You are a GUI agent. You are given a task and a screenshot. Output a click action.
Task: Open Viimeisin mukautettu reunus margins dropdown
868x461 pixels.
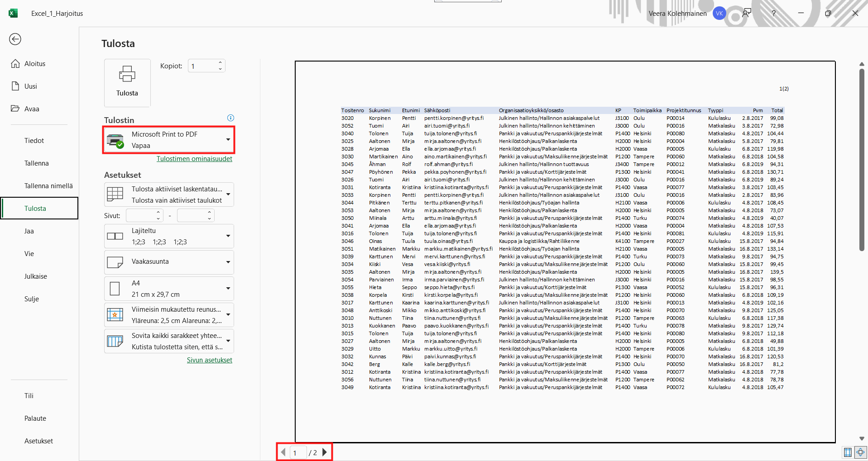click(x=169, y=315)
